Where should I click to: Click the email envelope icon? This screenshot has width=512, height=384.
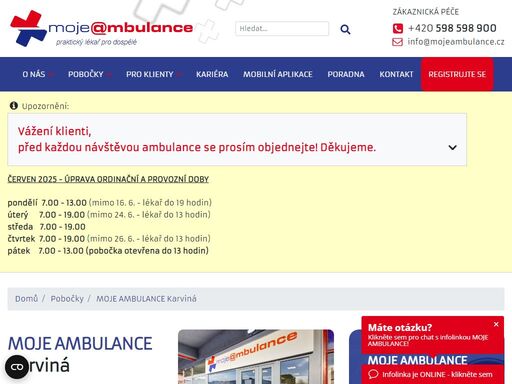[x=397, y=42]
